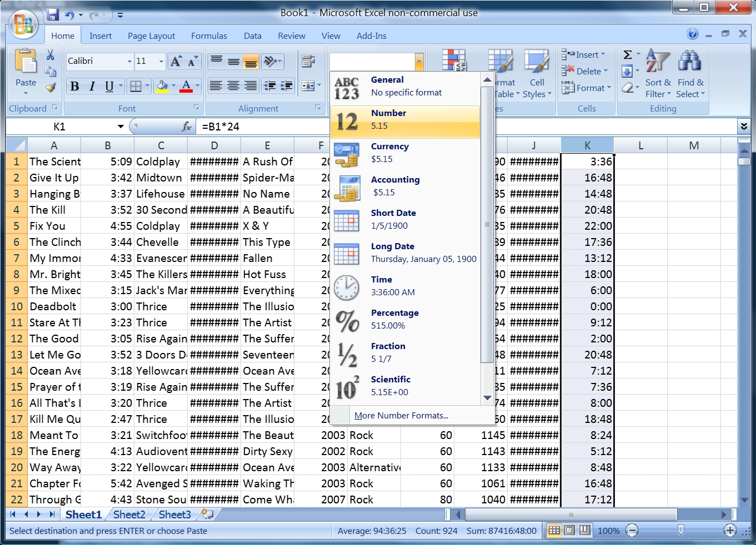Viewport: 756px width, 545px height.
Task: Expand the font size dropdown
Action: coord(161,61)
